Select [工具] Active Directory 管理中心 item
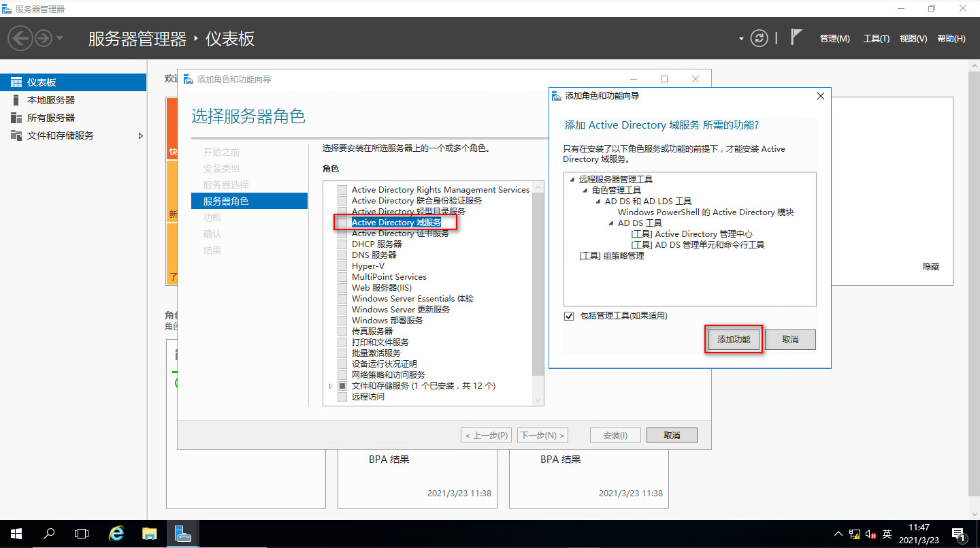 (x=691, y=234)
